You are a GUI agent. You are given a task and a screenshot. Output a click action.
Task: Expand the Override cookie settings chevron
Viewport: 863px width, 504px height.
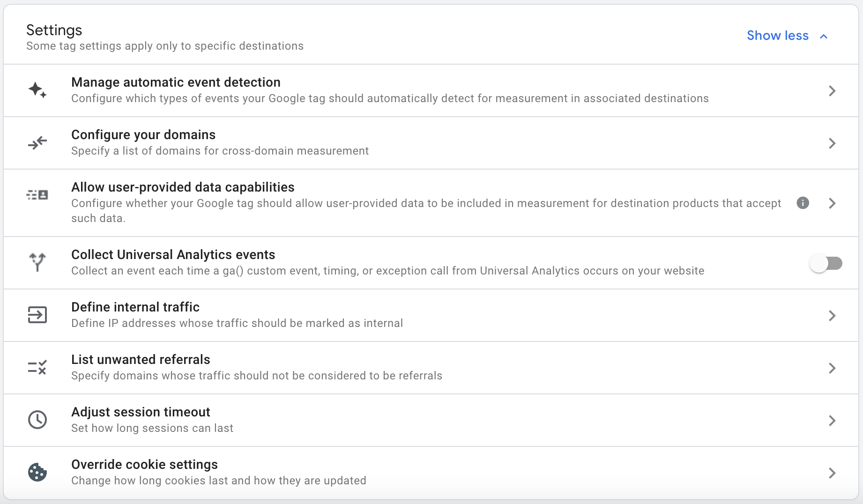coord(833,473)
